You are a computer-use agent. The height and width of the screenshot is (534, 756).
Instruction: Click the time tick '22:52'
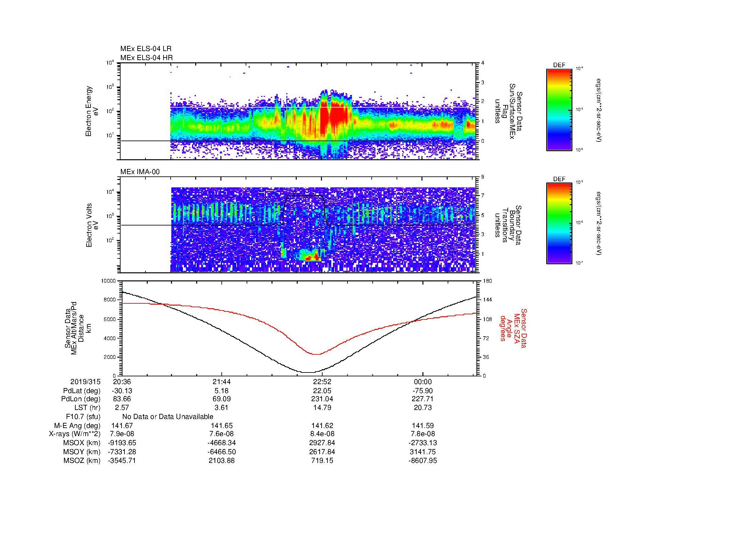pos(322,382)
